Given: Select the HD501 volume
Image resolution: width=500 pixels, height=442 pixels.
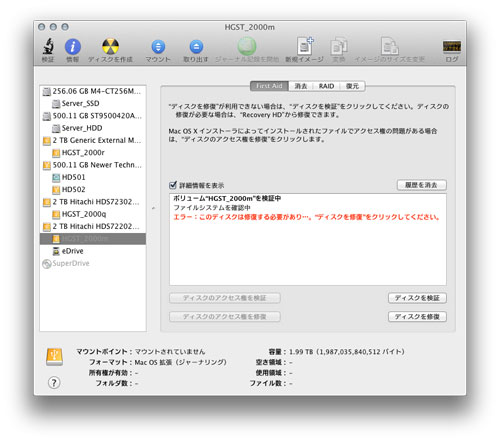Looking at the screenshot, I should [x=93, y=177].
